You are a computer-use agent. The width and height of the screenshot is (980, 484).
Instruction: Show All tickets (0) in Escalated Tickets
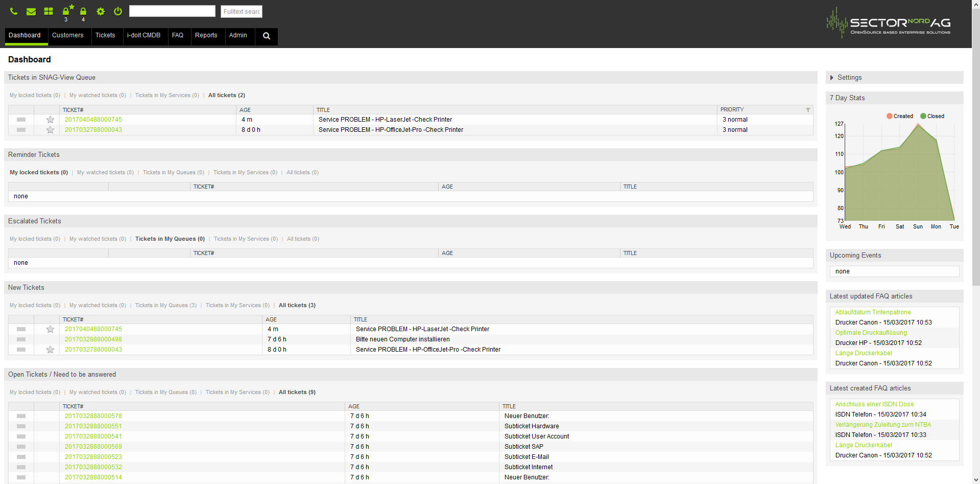pyautogui.click(x=303, y=239)
